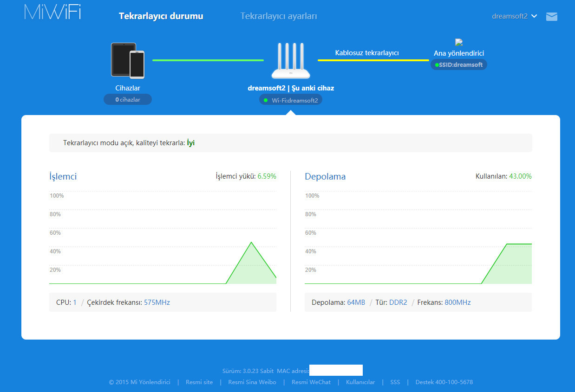Open the Resmi site link
Image resolution: width=575 pixels, height=392 pixels.
coord(199,382)
